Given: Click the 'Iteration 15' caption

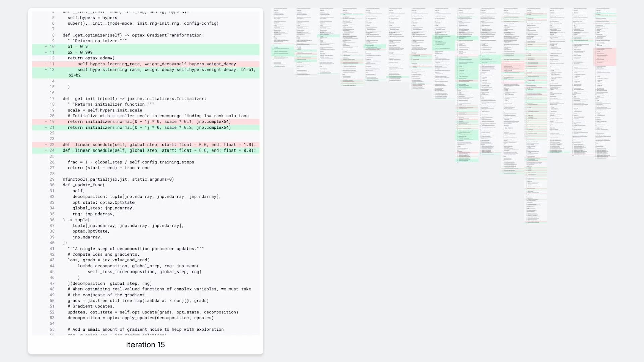Looking at the screenshot, I should pos(145,345).
